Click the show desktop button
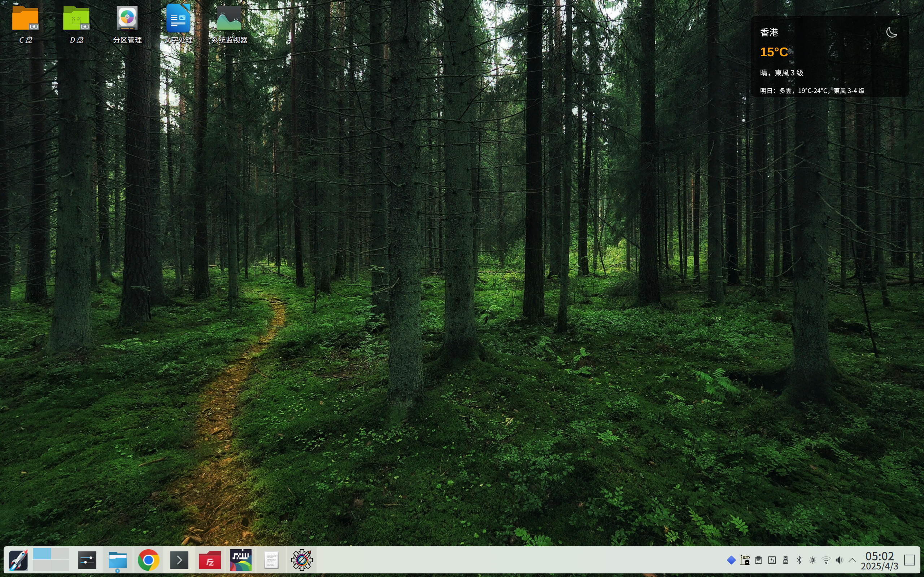924x577 pixels. click(x=910, y=560)
